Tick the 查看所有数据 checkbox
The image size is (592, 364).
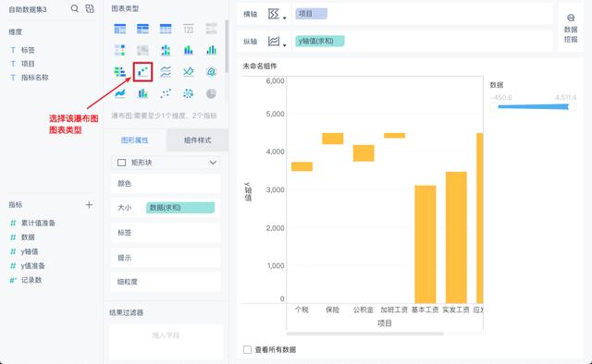coord(247,349)
